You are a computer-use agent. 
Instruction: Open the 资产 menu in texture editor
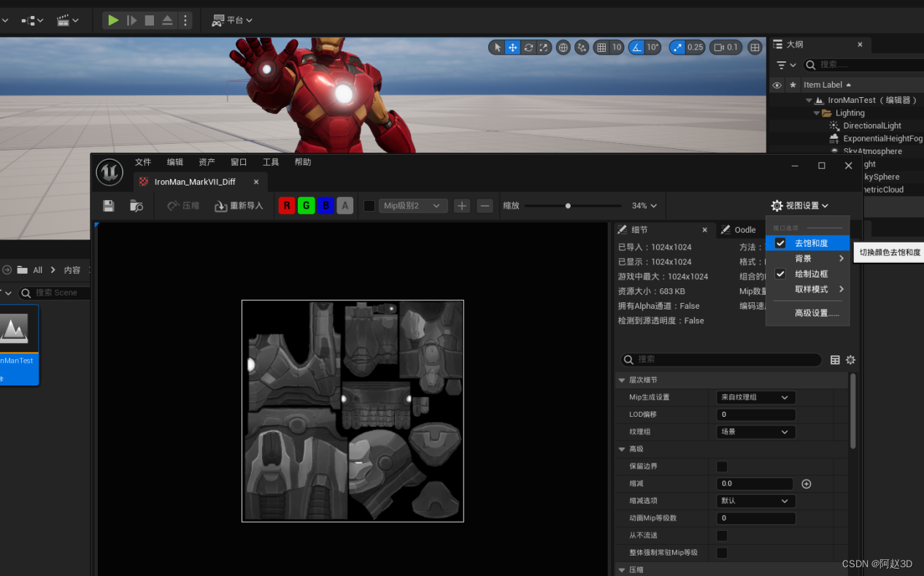(x=207, y=162)
